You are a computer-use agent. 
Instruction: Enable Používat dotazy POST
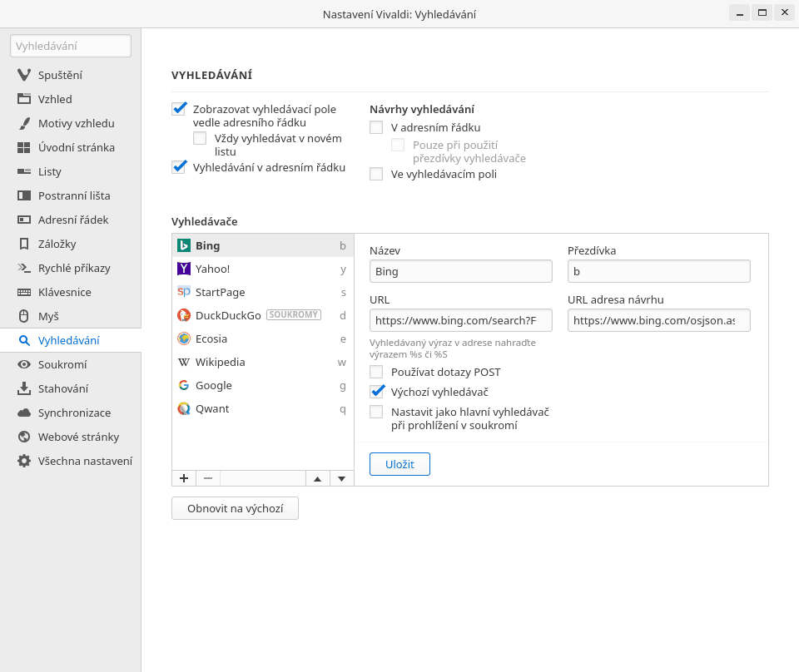pos(375,372)
